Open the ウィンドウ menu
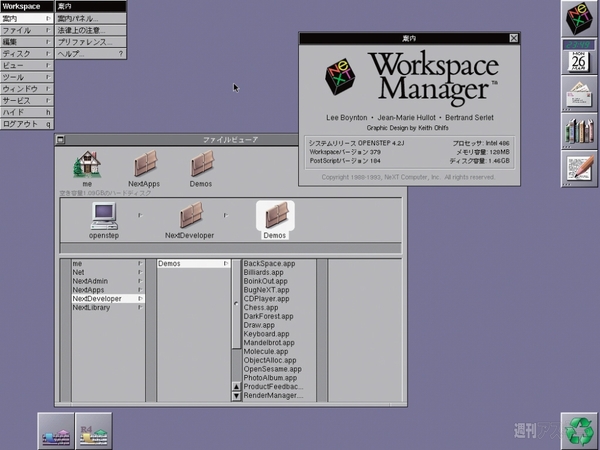600x450 pixels. tap(27, 89)
